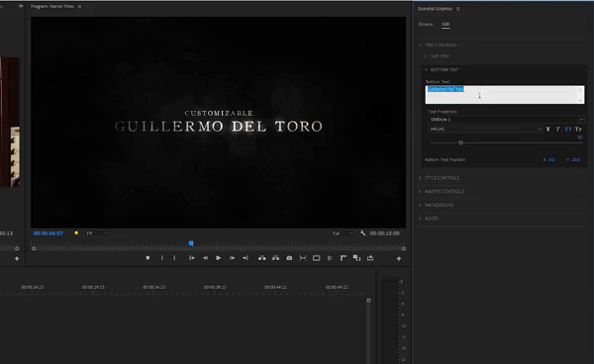This screenshot has width=594, height=364.
Task: Toggle All Caps for Bottom Text
Action: [x=568, y=130]
